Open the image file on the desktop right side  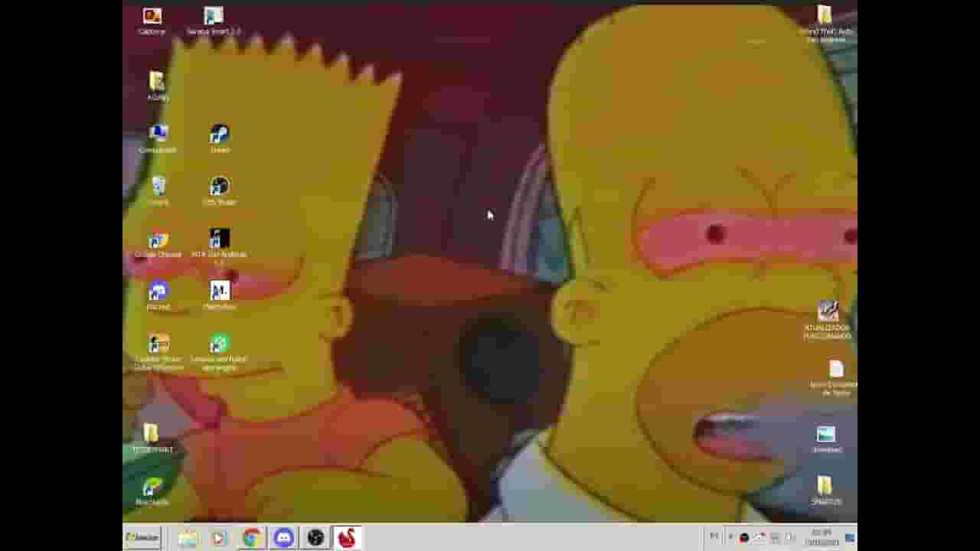point(826,439)
